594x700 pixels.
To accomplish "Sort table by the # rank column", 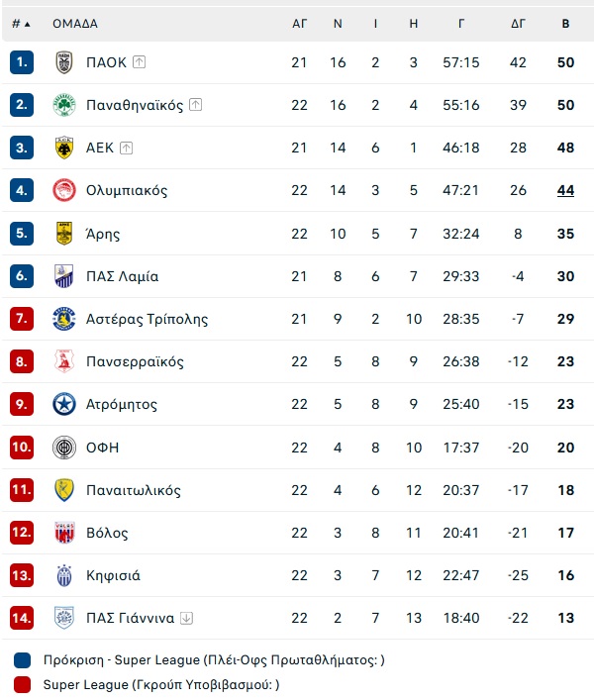I will [x=21, y=24].
